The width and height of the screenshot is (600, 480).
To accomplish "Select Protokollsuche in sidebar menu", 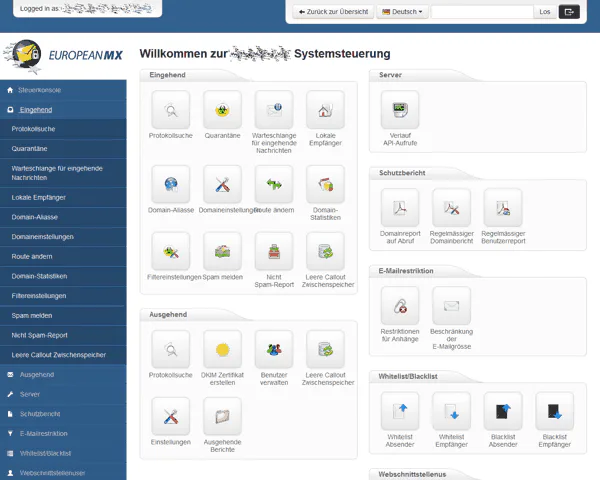I will click(x=63, y=129).
